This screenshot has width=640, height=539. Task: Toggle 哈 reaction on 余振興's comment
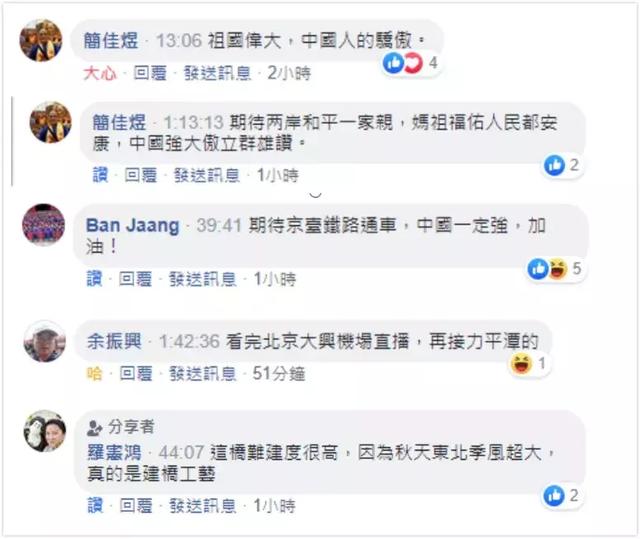[94, 373]
